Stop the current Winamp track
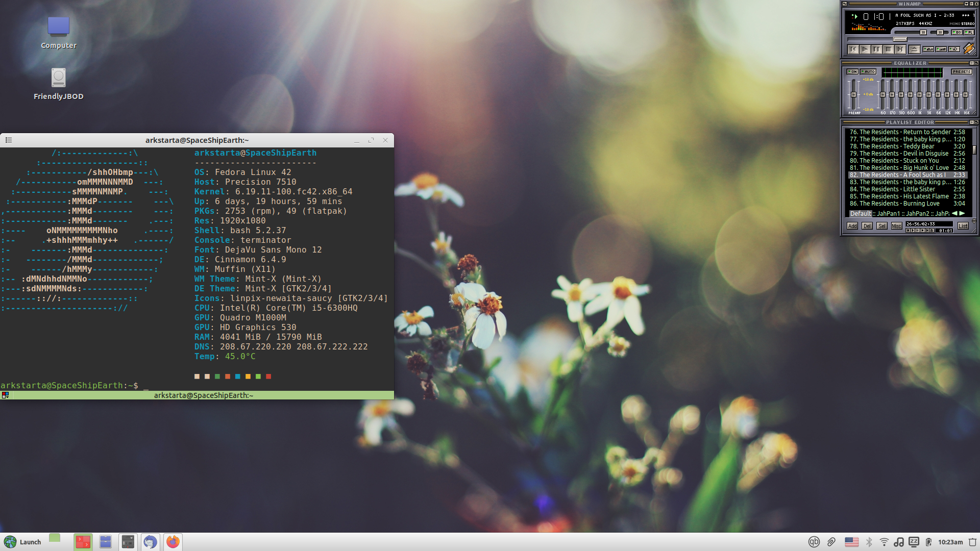The image size is (980, 551). coord(889,49)
